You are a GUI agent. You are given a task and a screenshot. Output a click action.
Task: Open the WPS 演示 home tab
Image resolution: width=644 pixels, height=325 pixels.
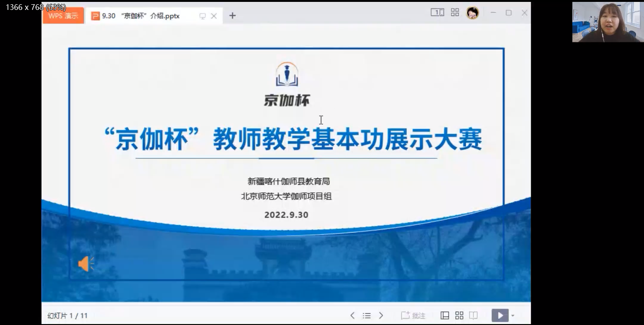click(x=63, y=16)
